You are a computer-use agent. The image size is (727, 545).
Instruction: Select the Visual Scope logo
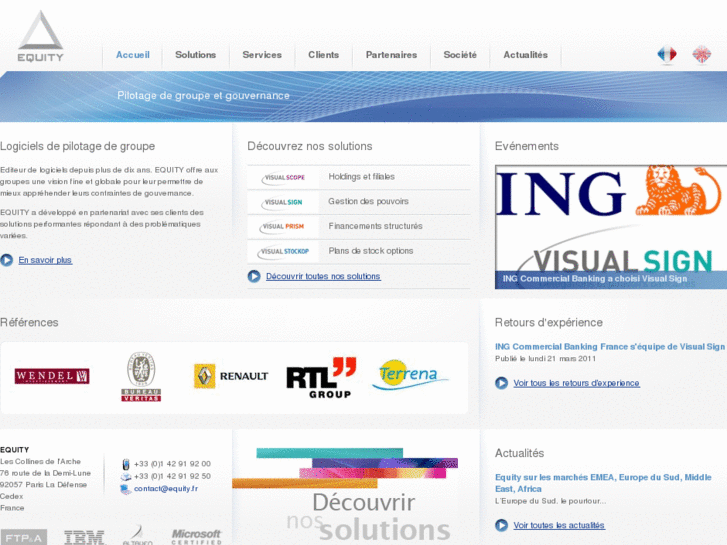click(x=283, y=177)
